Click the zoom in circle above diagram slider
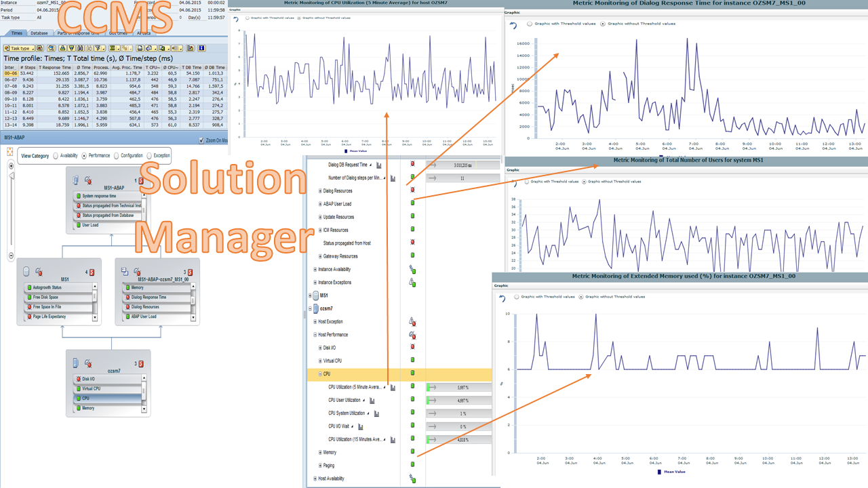This screenshot has width=868, height=488. [x=10, y=166]
